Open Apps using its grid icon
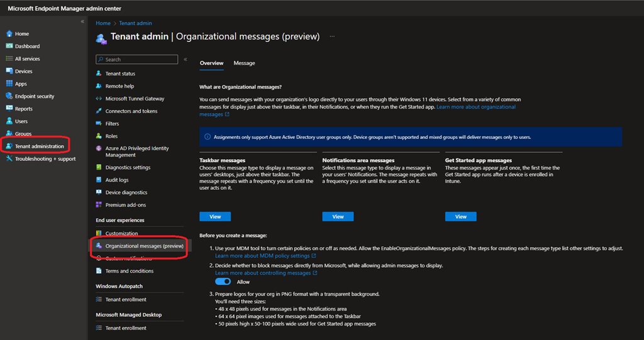The width and height of the screenshot is (644, 340). [x=9, y=84]
